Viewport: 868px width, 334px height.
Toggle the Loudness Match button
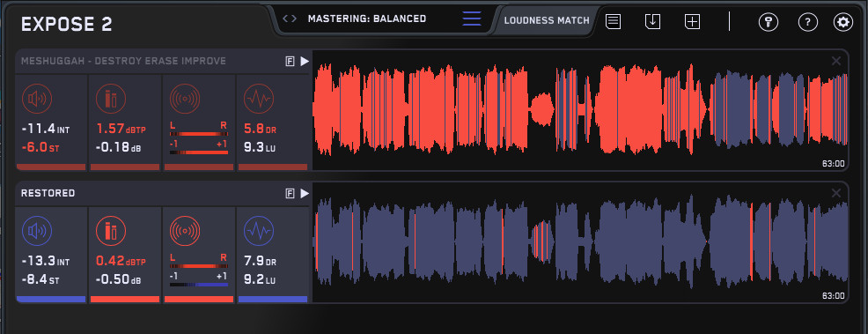[x=547, y=20]
